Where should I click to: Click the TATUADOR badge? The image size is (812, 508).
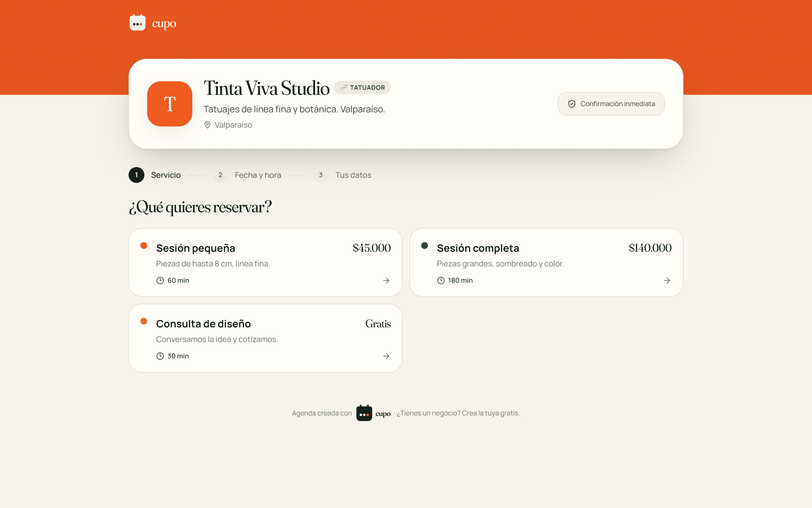point(362,87)
